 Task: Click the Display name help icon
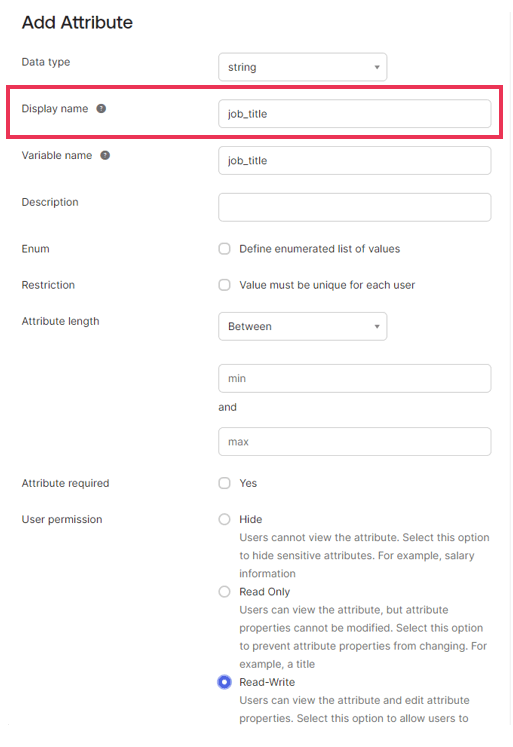[x=101, y=109]
